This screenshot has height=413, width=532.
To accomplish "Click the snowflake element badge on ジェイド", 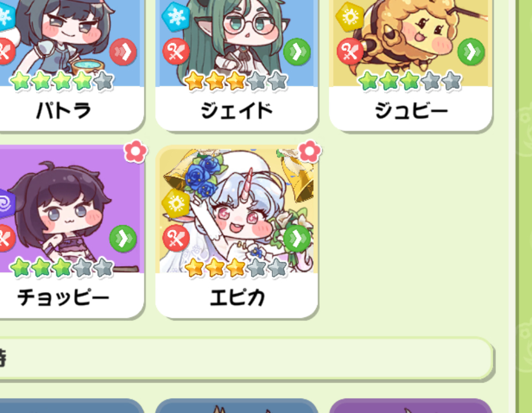I will [176, 16].
